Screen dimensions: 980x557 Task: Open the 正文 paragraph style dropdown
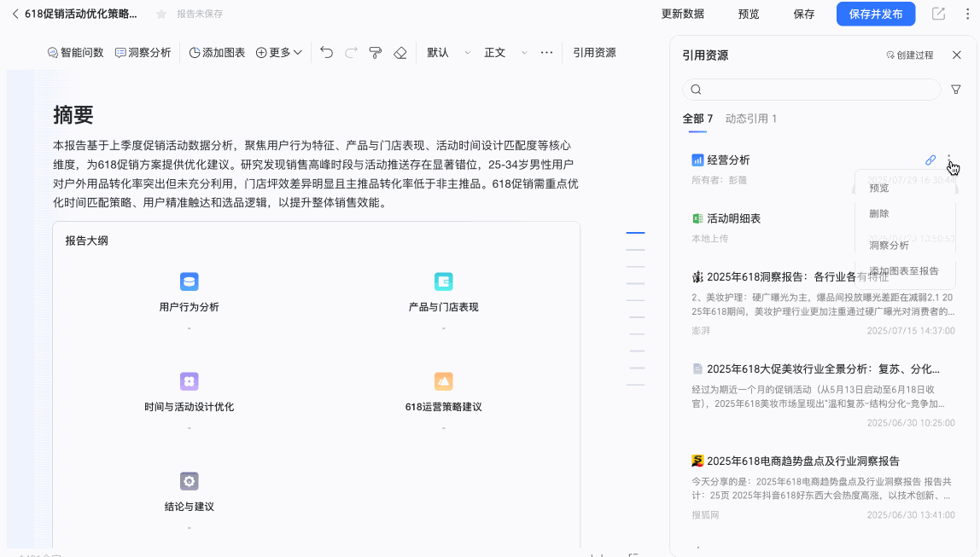(505, 52)
